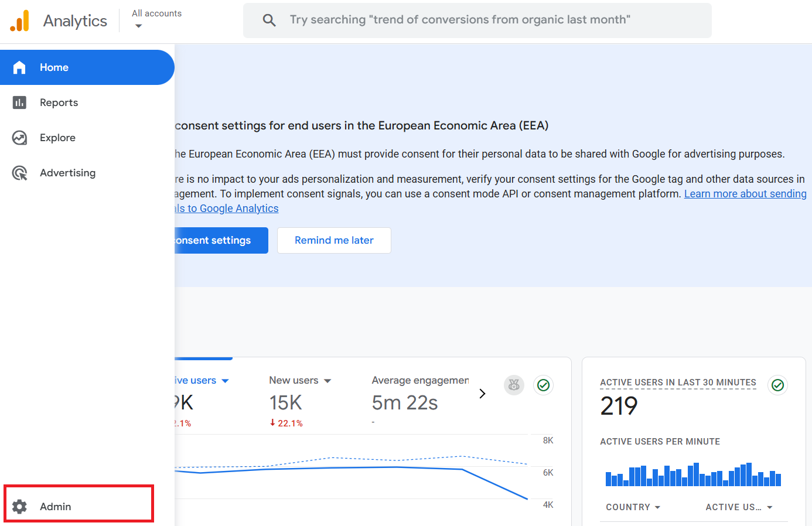The width and height of the screenshot is (812, 526).
Task: Click green check icon in realtime card
Action: pyautogui.click(x=777, y=385)
